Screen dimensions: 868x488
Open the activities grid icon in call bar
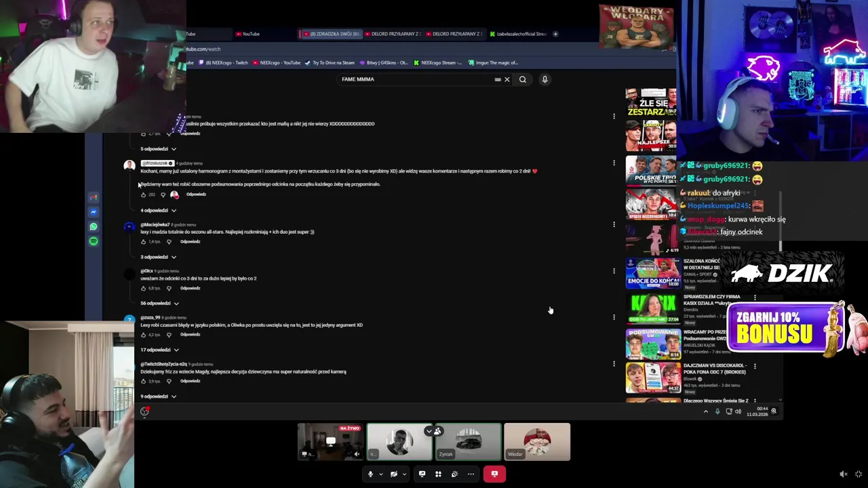[438, 474]
